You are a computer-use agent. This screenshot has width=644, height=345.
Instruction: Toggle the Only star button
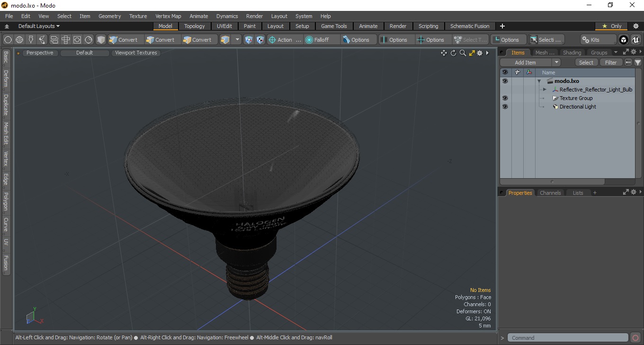[611, 26]
